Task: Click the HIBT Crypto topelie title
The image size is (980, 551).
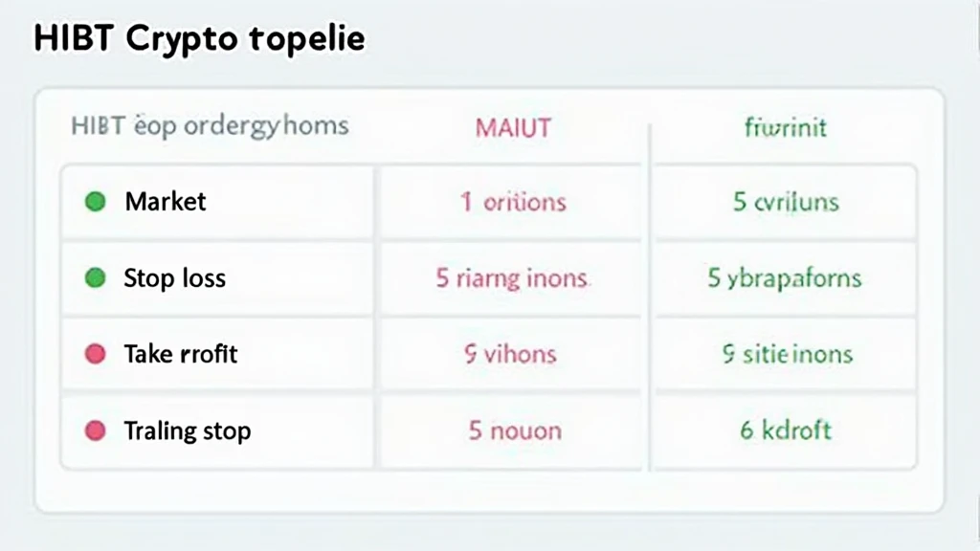Action: (x=199, y=40)
